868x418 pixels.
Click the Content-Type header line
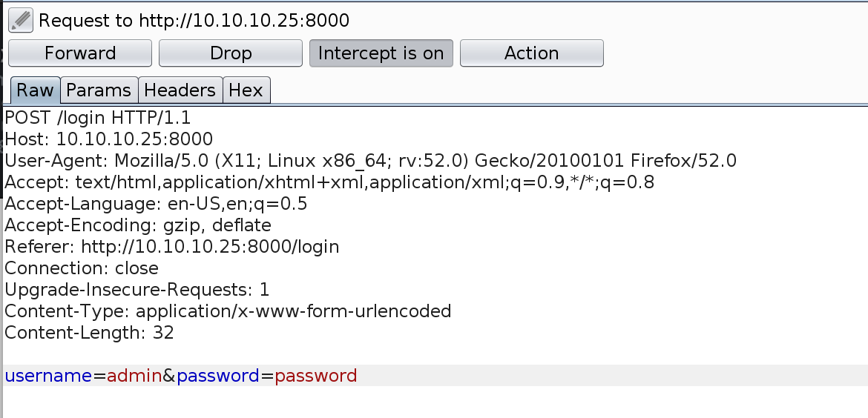228,311
